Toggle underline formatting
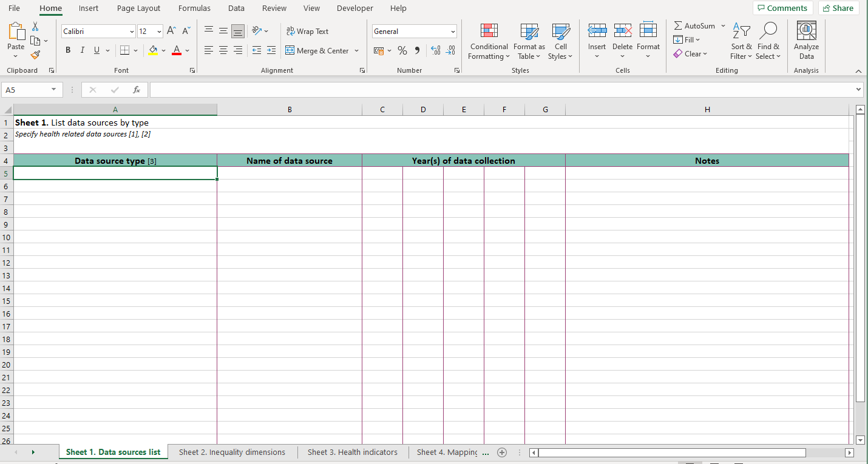868x464 pixels. click(x=97, y=50)
